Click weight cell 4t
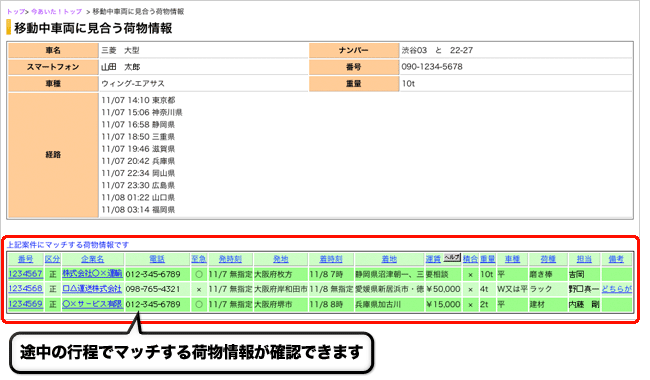The width and height of the screenshot is (650, 380). pyautogui.click(x=484, y=289)
